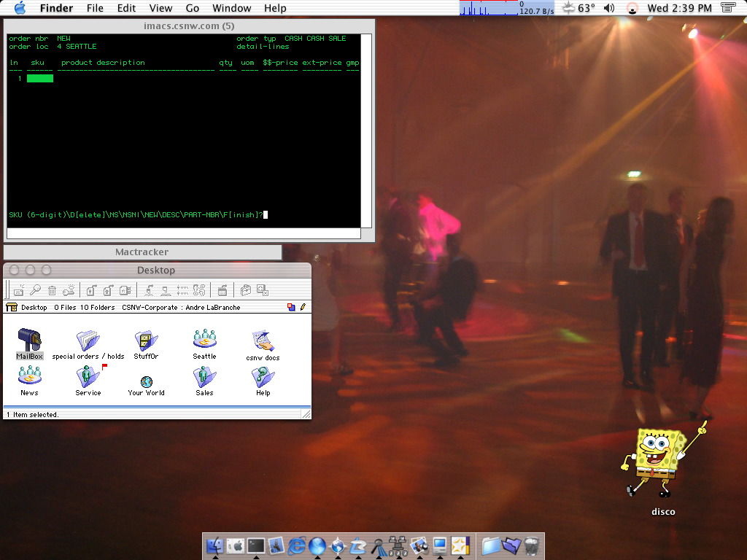The height and width of the screenshot is (560, 747).
Task: Open the csnw docs shortcut
Action: coord(263,341)
